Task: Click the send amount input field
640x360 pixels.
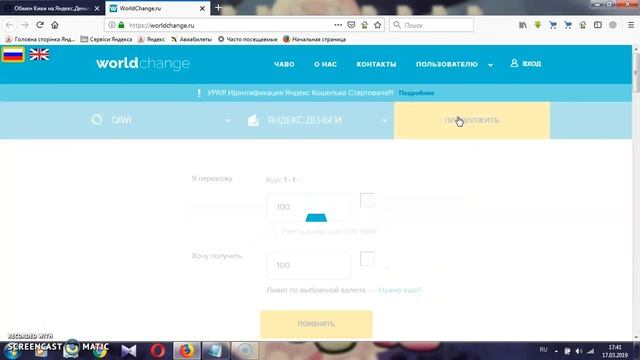Action: click(309, 207)
